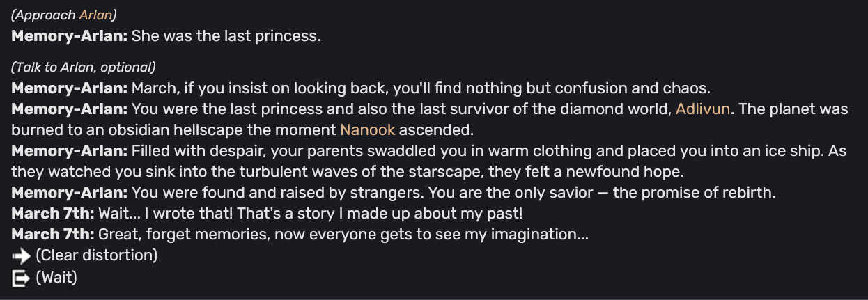Choose the (Wait) option
Image resolution: width=868 pixels, height=300 pixels.
click(56, 278)
